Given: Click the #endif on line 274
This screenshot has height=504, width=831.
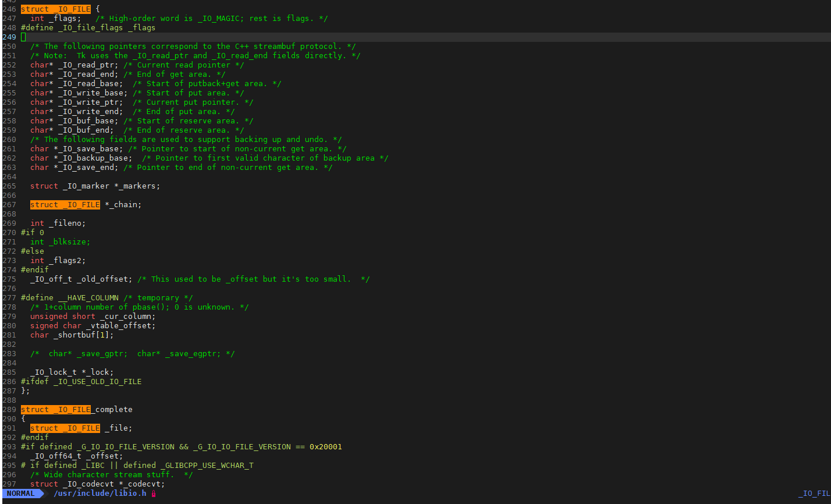Looking at the screenshot, I should pyautogui.click(x=35, y=270).
